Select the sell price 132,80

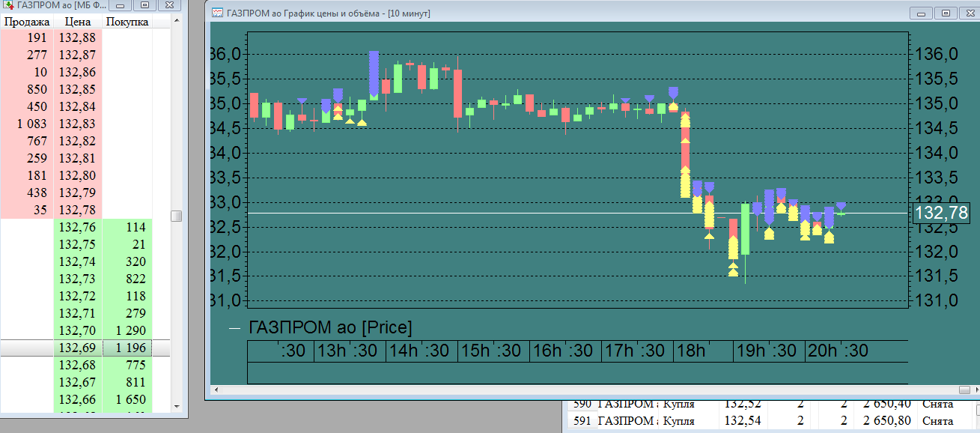[77, 175]
